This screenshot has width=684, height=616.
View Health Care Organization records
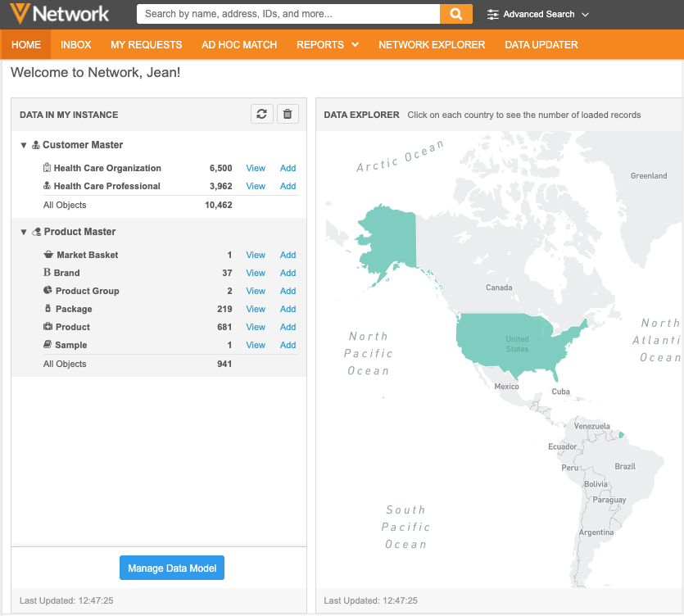pos(256,168)
